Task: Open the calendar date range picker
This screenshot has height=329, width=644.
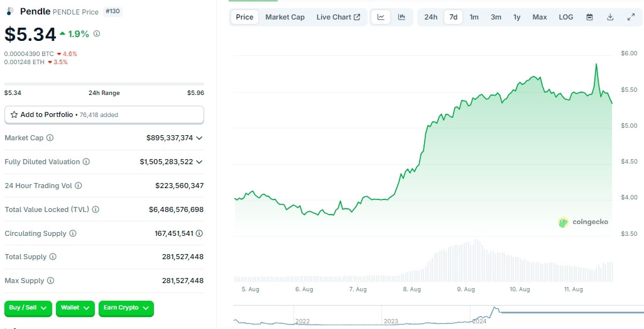Action: pos(589,17)
